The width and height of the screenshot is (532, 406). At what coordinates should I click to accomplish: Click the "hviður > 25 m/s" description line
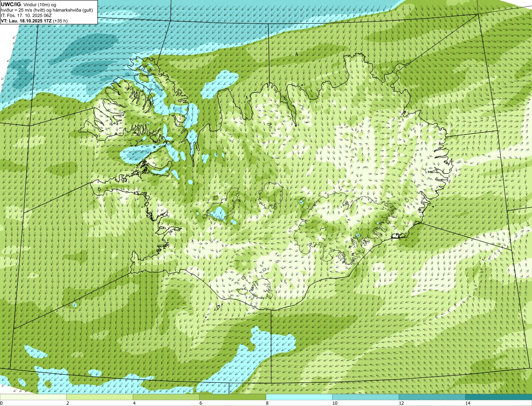click(x=47, y=10)
